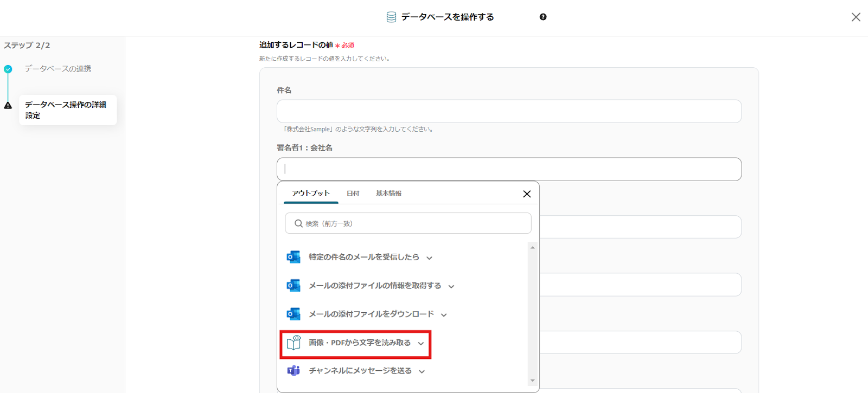The width and height of the screenshot is (868, 393).
Task: Click Outlook icon for 特定の件名のメールを受信したら
Action: (x=293, y=257)
